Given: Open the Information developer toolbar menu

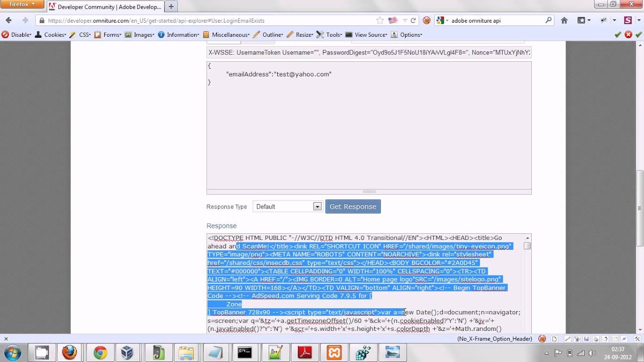Looking at the screenshot, I should click(x=179, y=35).
